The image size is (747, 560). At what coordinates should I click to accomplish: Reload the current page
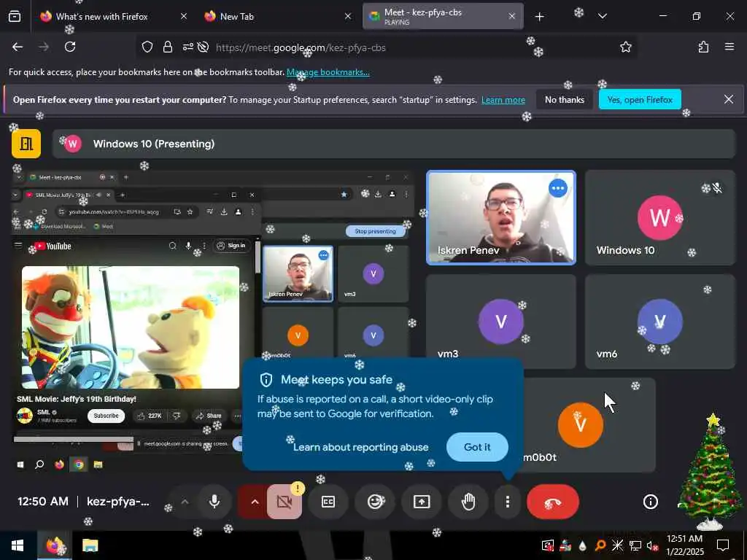click(70, 47)
